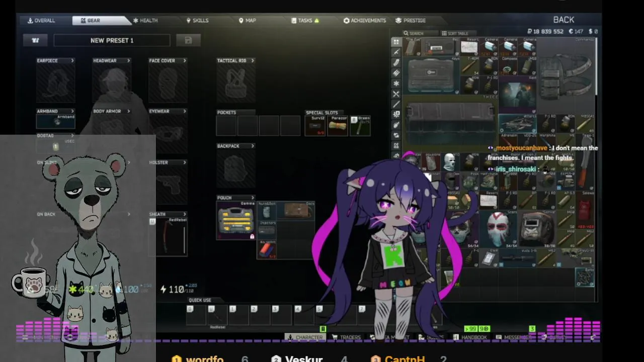Select the red-and-white Scars mask in stash
Screen dimensions: 644x362
point(498,229)
